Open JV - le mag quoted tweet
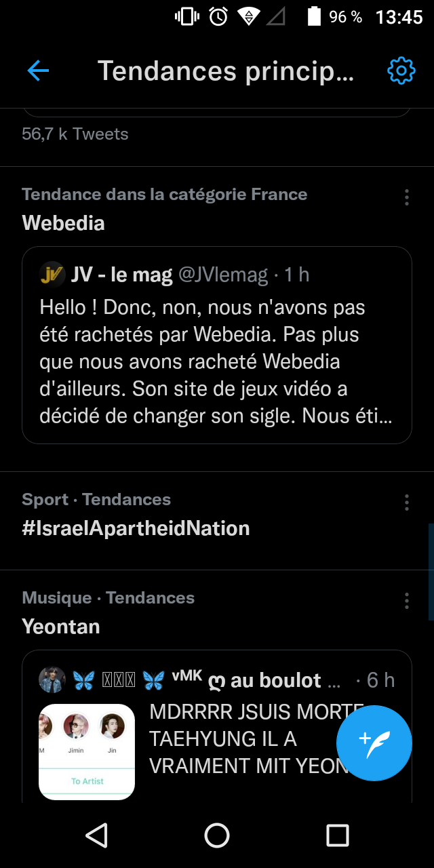Viewport: 434px width, 868px height. pos(217,361)
